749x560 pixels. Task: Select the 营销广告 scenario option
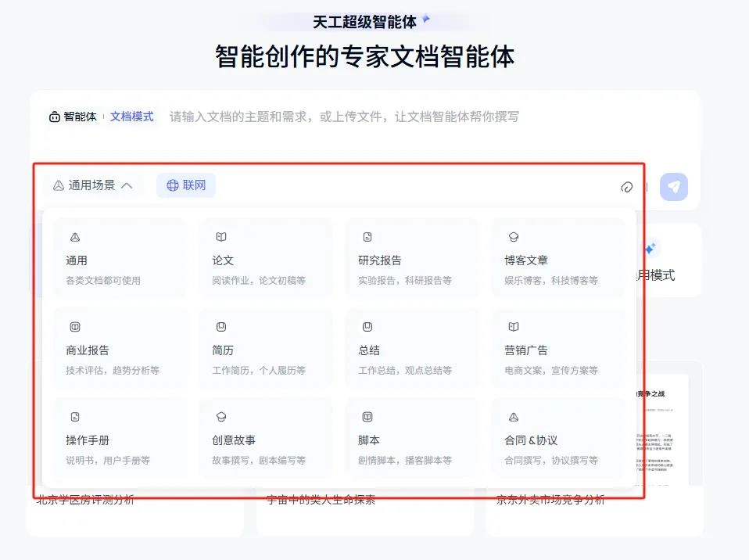point(558,348)
